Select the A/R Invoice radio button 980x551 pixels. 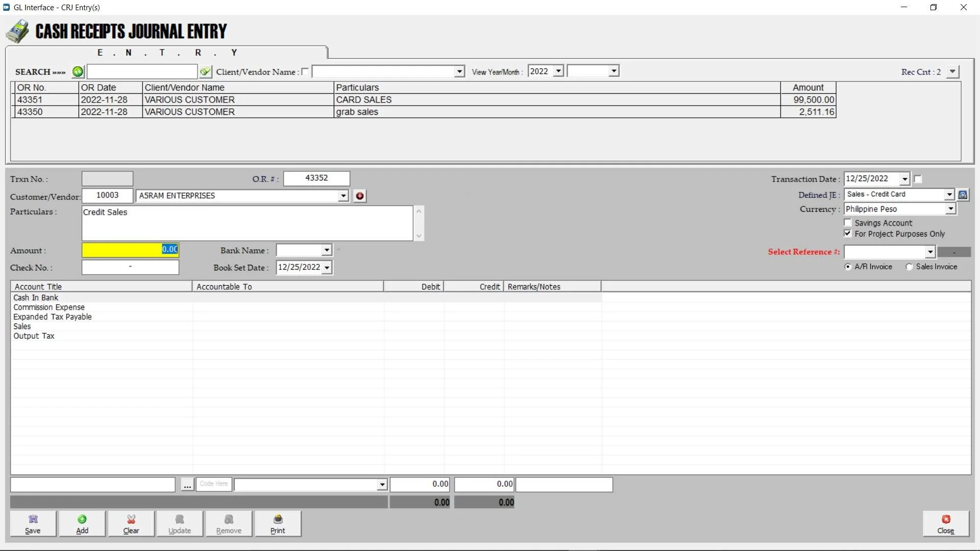[848, 267]
